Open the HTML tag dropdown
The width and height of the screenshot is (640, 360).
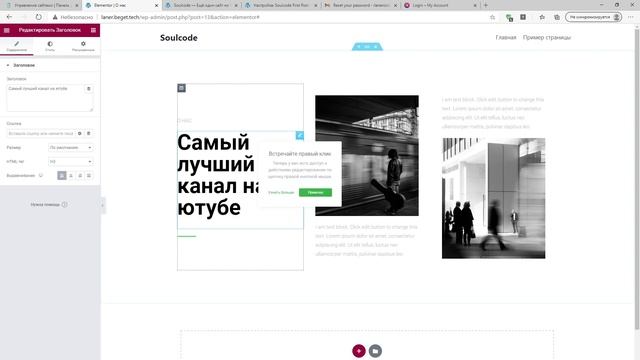(x=71, y=162)
